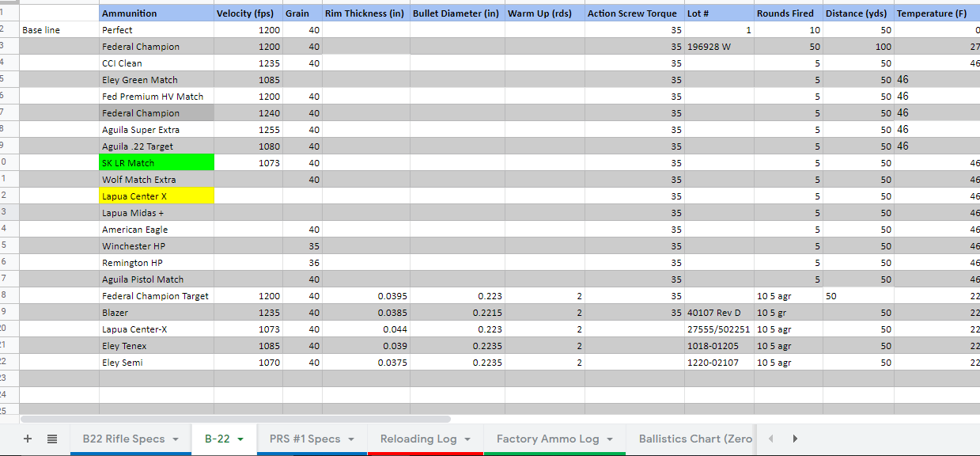The image size is (980, 456).
Task: Click the Blazer ammunition cell
Action: click(157, 313)
